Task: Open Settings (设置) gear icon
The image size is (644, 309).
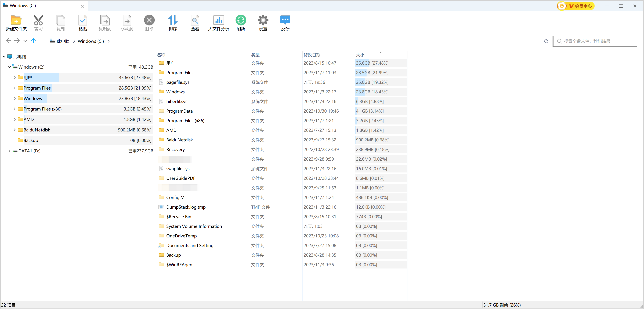Action: (x=263, y=23)
